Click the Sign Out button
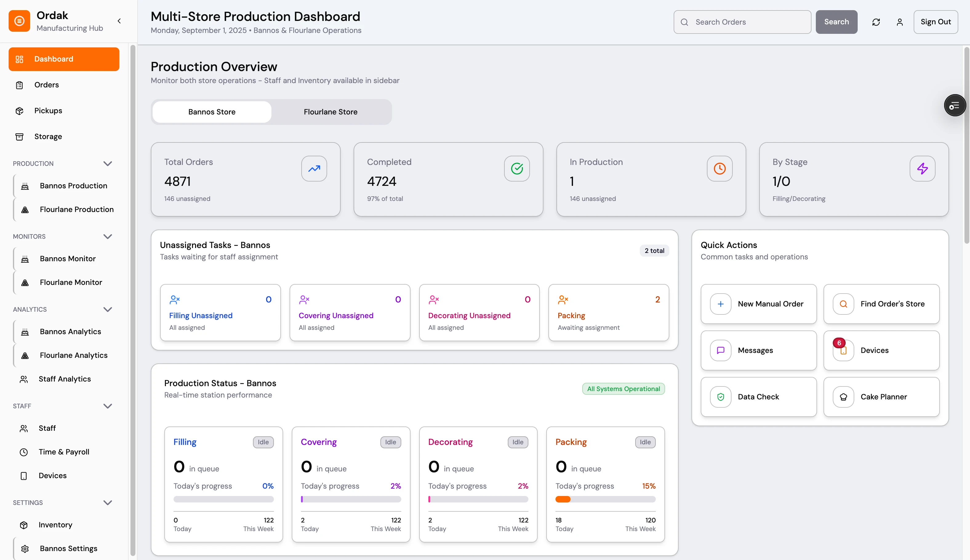Image resolution: width=970 pixels, height=560 pixels. [x=936, y=22]
